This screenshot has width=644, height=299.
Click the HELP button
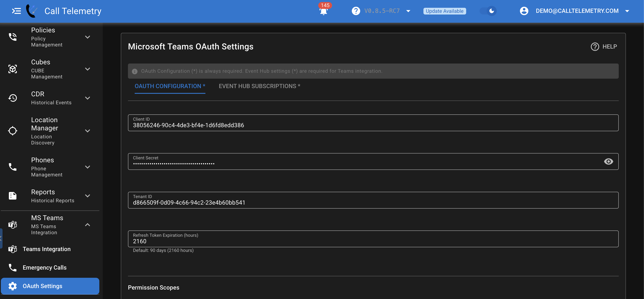click(604, 47)
